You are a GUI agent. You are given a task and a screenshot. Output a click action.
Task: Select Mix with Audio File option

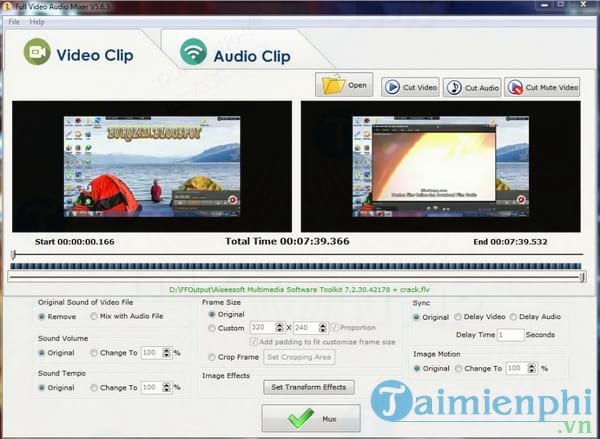(x=94, y=316)
